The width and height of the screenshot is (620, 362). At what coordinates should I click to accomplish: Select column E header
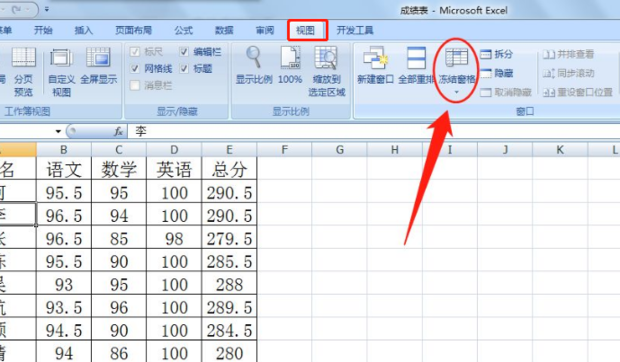pyautogui.click(x=229, y=150)
